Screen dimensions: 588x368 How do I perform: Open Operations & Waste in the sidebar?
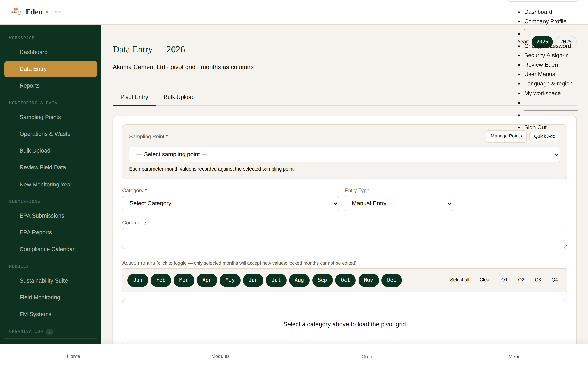tap(51, 134)
